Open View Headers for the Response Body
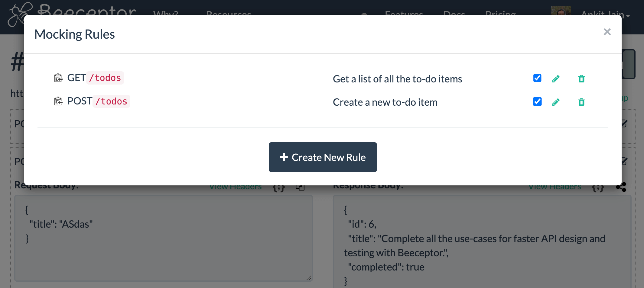The width and height of the screenshot is (644, 288). coord(555,186)
